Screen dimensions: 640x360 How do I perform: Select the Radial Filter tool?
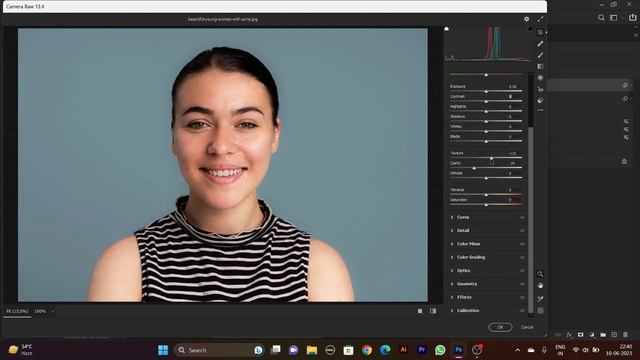click(540, 78)
